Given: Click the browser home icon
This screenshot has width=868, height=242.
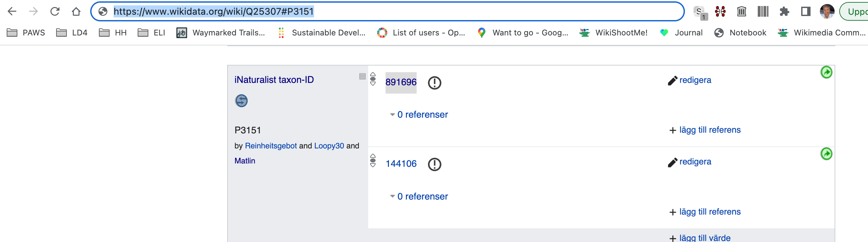Looking at the screenshot, I should point(76,11).
